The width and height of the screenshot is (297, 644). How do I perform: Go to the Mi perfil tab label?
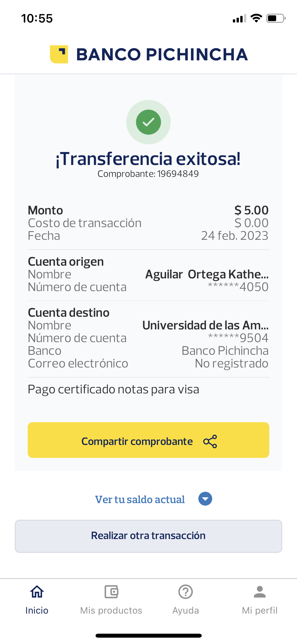coord(260,610)
